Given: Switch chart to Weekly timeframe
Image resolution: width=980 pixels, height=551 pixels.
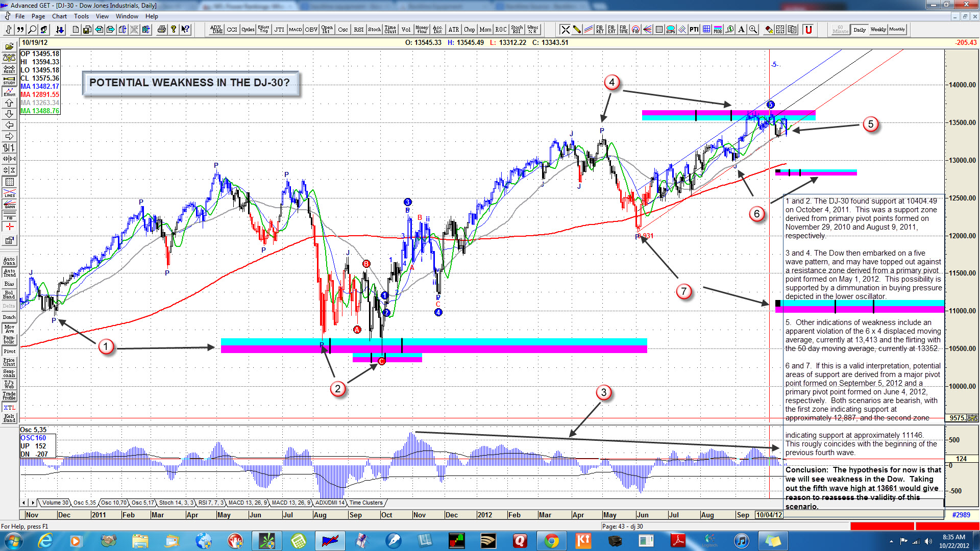Looking at the screenshot, I should (x=878, y=30).
